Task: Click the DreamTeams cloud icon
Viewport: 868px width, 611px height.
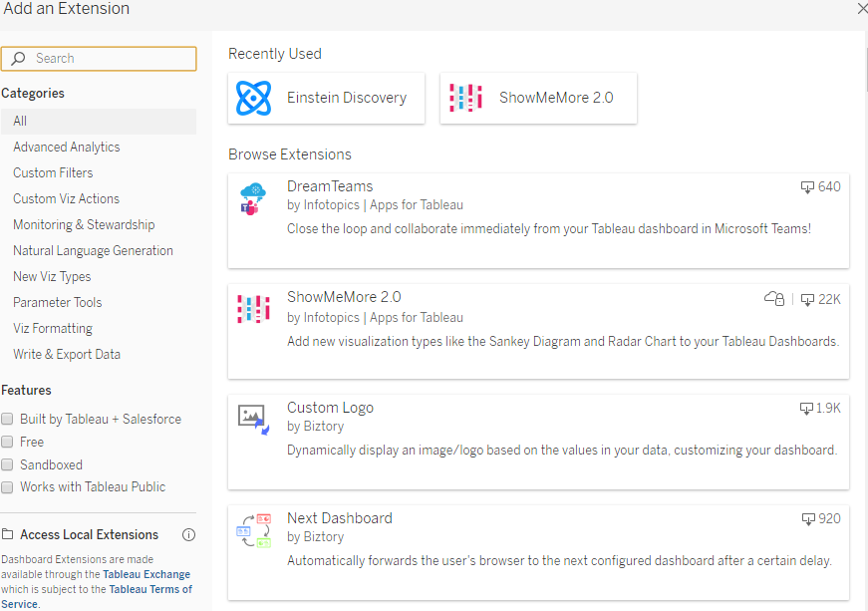Action: (253, 198)
